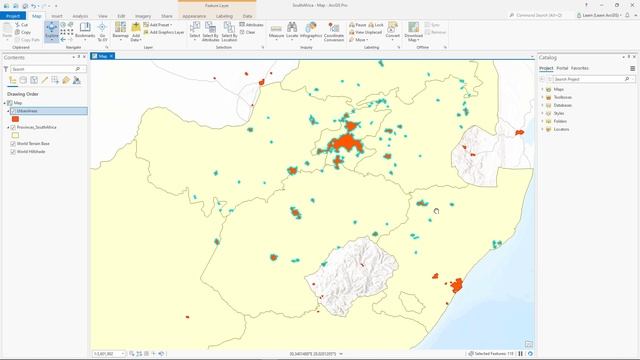The height and width of the screenshot is (360, 640).
Task: Click the Convert labels tool
Action: [393, 31]
